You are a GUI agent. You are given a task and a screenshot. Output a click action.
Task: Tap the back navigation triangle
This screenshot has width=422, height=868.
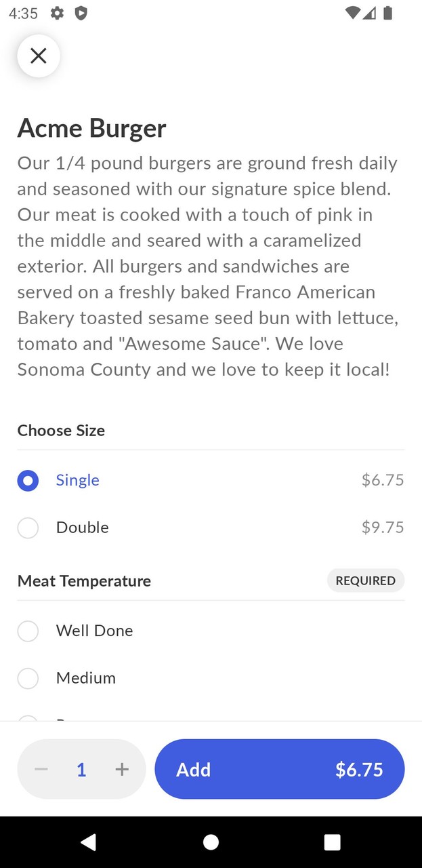point(89,842)
